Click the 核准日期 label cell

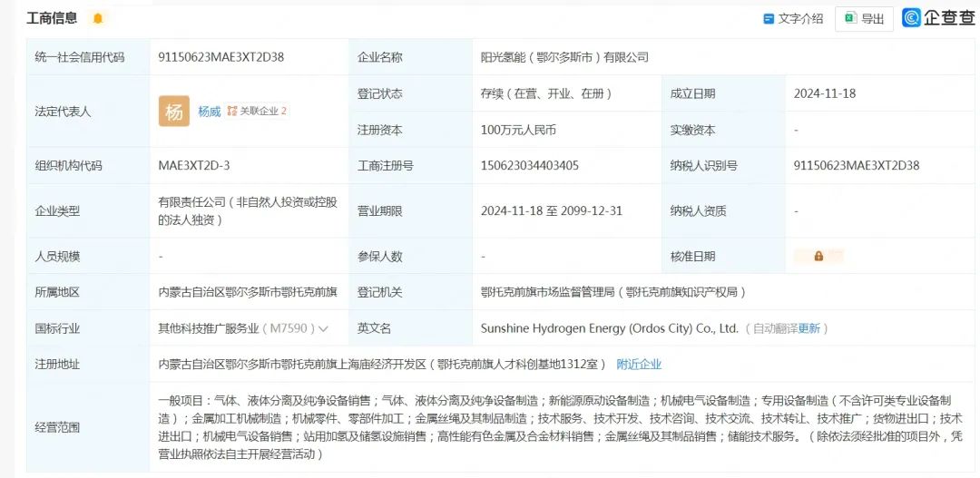[723, 256]
